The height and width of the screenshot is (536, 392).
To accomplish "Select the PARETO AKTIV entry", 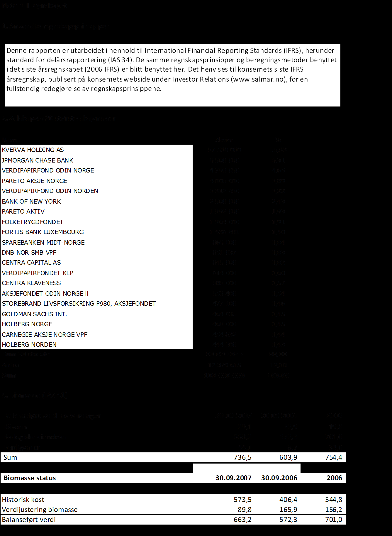I will [x=23, y=212].
